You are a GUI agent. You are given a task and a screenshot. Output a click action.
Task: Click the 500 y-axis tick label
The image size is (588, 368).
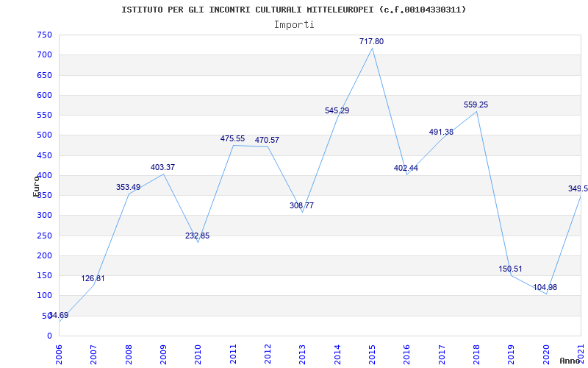44,135
